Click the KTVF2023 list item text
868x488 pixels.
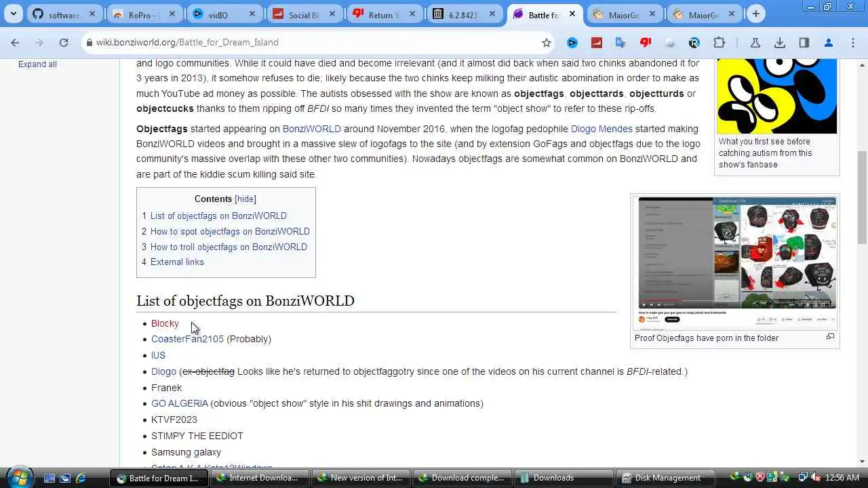[174, 420]
